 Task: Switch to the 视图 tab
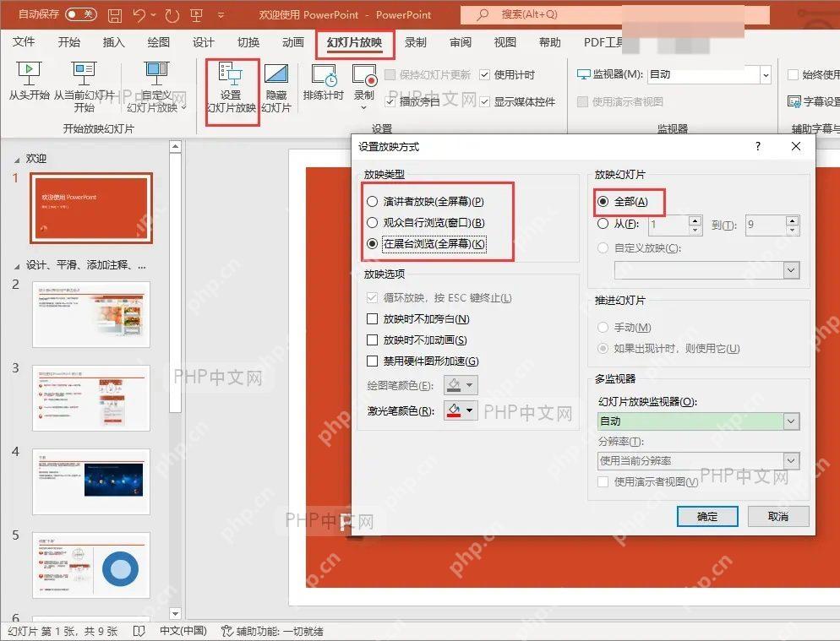pos(505,41)
